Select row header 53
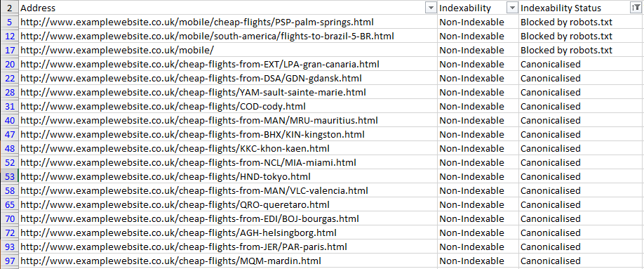Image resolution: width=644 pixels, height=269 pixels. (9, 177)
